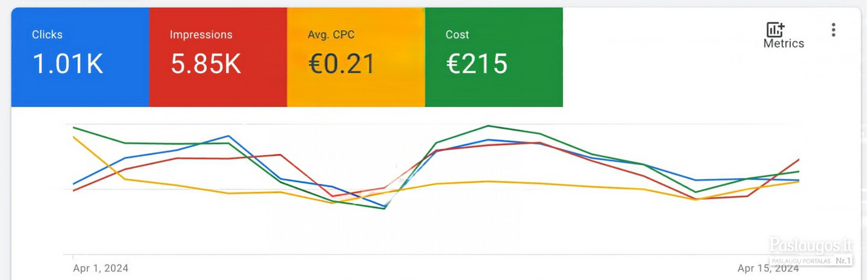The height and width of the screenshot is (280, 868).
Task: Select the yellow Avg. CPC metric card
Action: pyautogui.click(x=356, y=57)
